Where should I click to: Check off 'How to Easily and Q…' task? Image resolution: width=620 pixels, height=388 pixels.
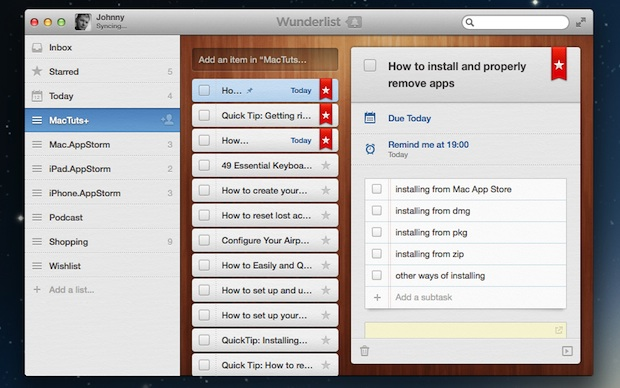pyautogui.click(x=204, y=265)
